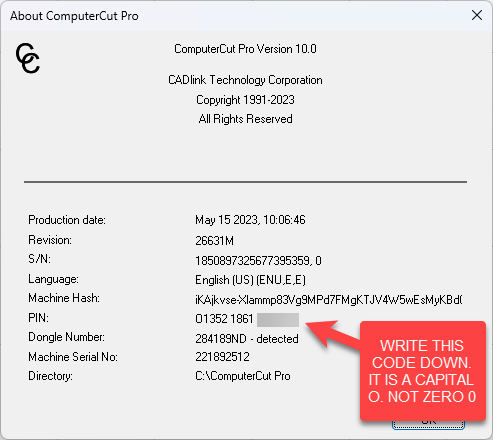Click the Copyright 1991-2023 line
Image resolution: width=493 pixels, height=440 pixels.
pos(245,100)
